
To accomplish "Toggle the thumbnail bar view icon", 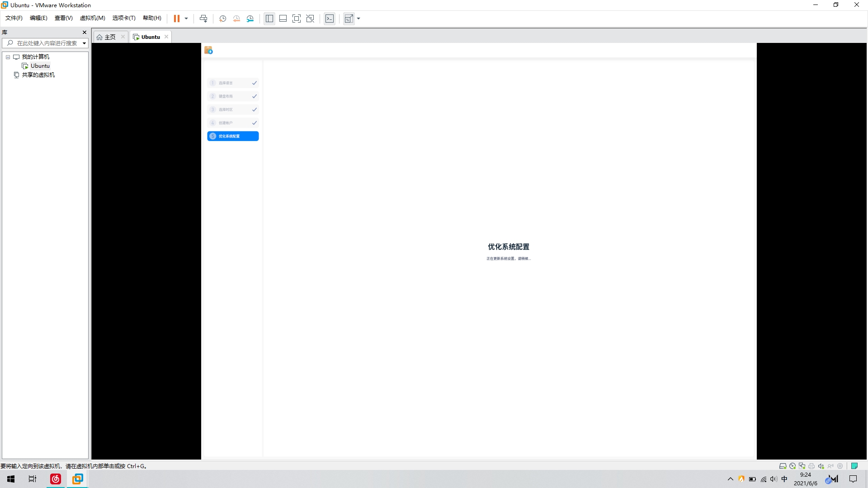I will 283,19.
